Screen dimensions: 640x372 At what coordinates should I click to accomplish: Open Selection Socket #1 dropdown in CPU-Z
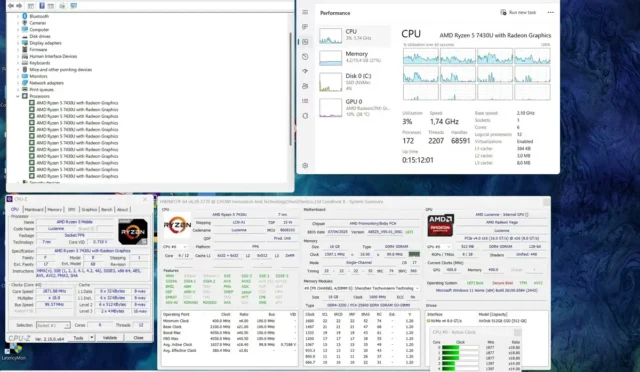point(53,325)
